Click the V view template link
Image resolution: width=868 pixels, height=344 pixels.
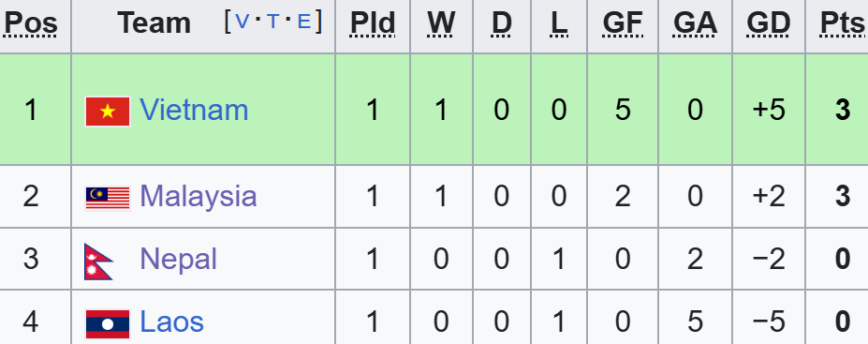tap(242, 22)
